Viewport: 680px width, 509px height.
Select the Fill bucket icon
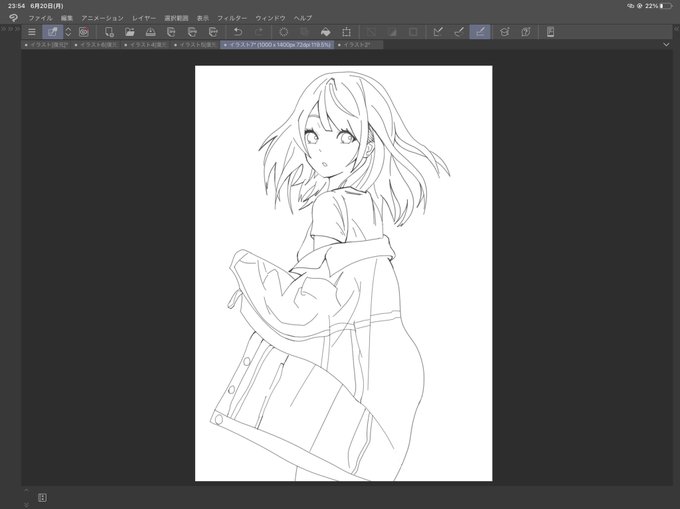click(325, 32)
